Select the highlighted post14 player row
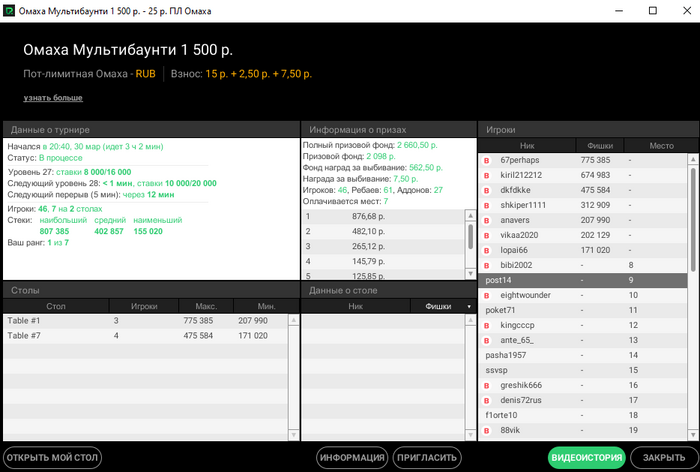The height and width of the screenshot is (472, 700). pos(583,280)
